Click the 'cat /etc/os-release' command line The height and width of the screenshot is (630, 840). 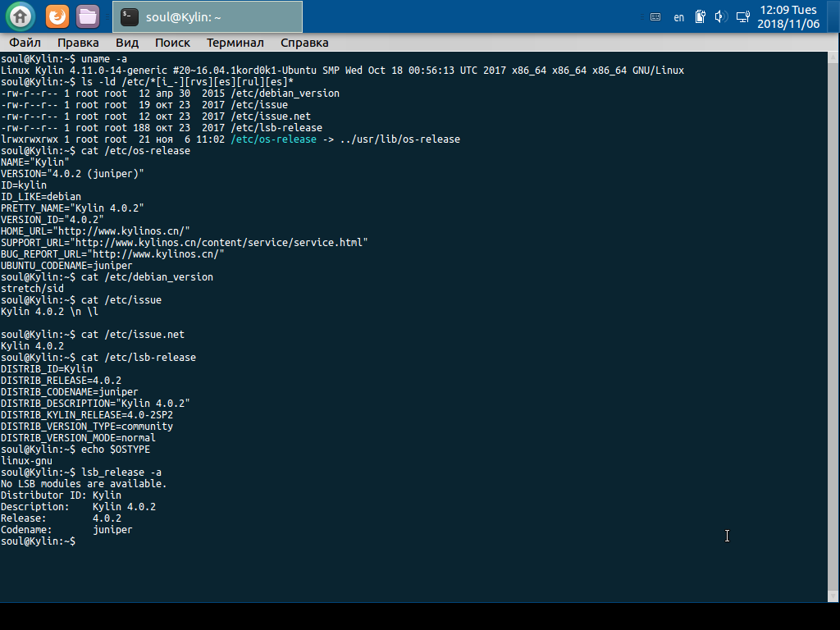pyautogui.click(x=95, y=151)
